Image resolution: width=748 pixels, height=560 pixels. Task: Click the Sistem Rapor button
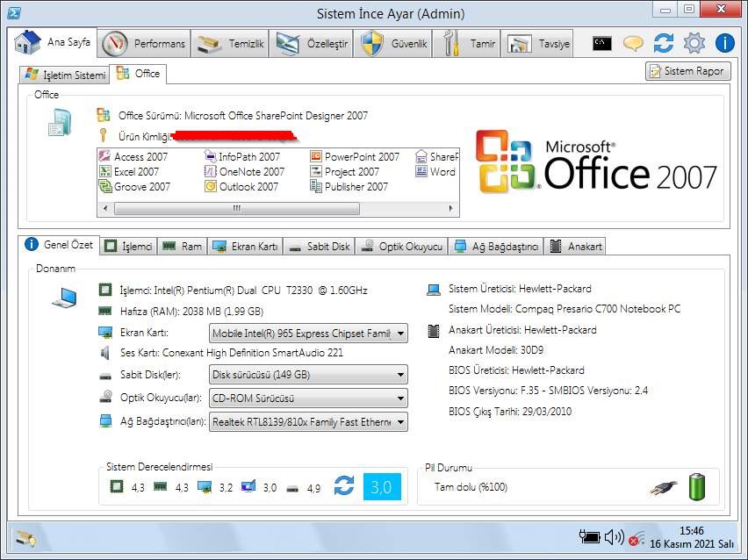tap(687, 71)
